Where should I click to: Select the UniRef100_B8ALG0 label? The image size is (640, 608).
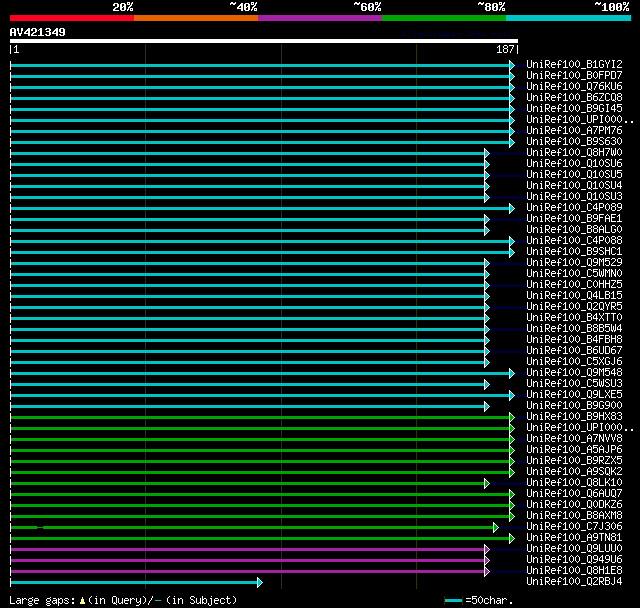click(x=574, y=230)
